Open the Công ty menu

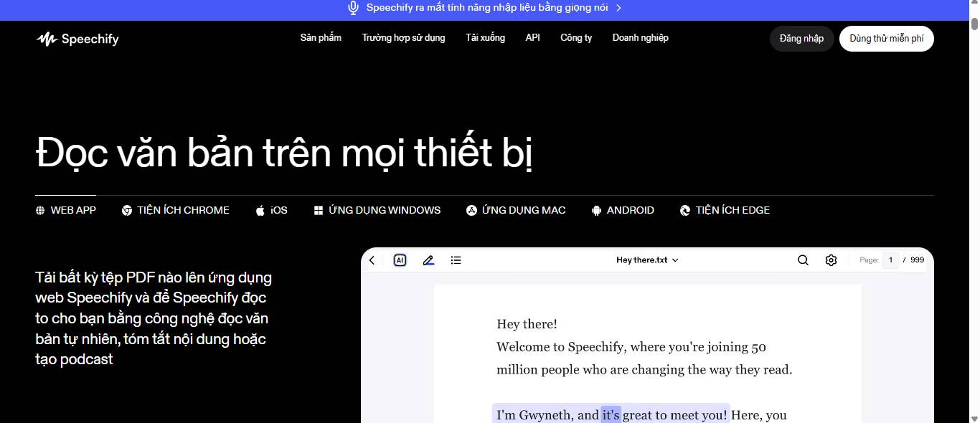(576, 38)
